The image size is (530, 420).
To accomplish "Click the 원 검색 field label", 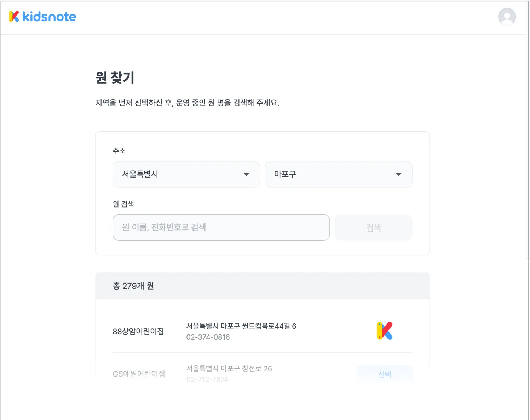I will 123,204.
